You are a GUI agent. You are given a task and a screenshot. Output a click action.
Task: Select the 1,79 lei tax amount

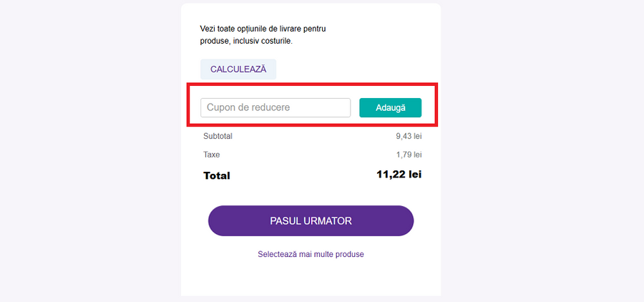pyautogui.click(x=409, y=155)
